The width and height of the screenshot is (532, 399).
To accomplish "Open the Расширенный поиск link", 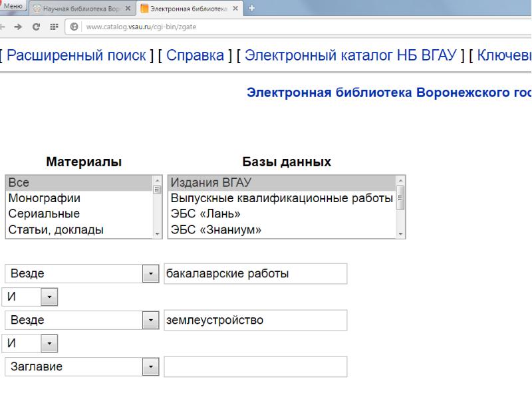I will 76,55.
